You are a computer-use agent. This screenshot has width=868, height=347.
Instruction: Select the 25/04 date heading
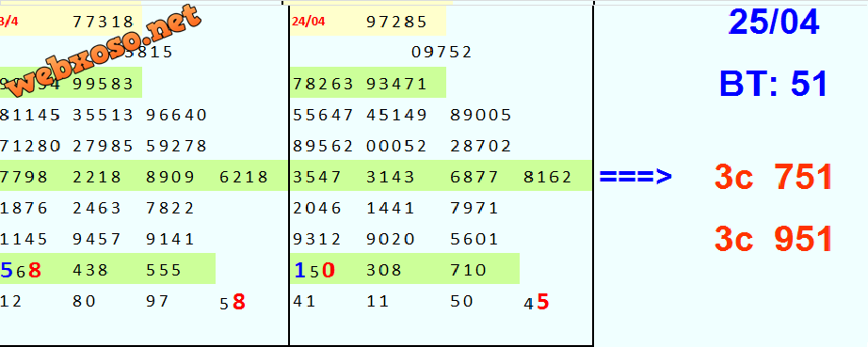(x=773, y=23)
